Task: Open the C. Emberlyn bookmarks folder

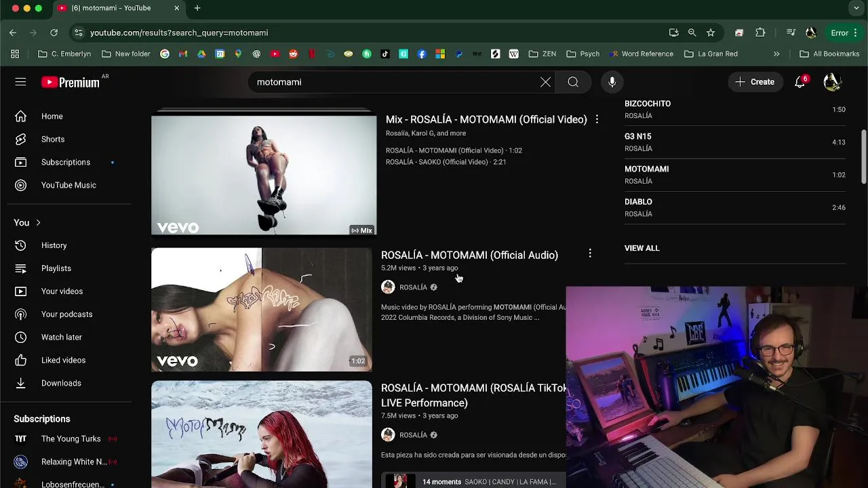Action: coord(64,54)
